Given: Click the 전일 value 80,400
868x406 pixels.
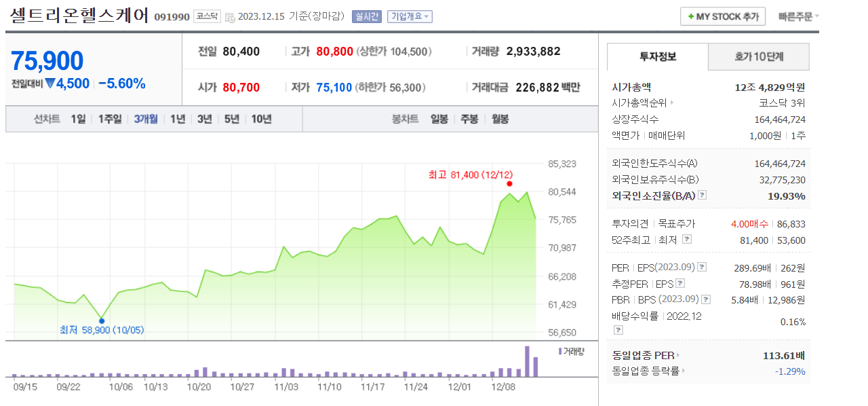Looking at the screenshot, I should (241, 52).
